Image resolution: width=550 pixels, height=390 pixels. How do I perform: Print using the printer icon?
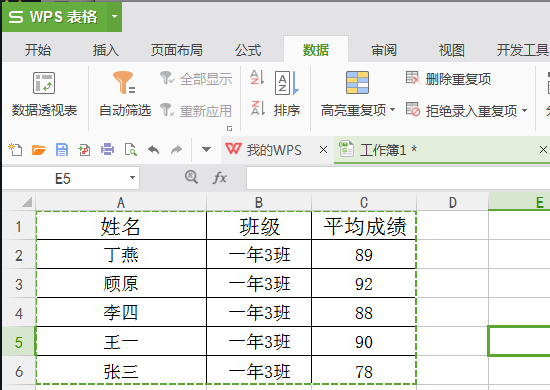click(x=107, y=150)
